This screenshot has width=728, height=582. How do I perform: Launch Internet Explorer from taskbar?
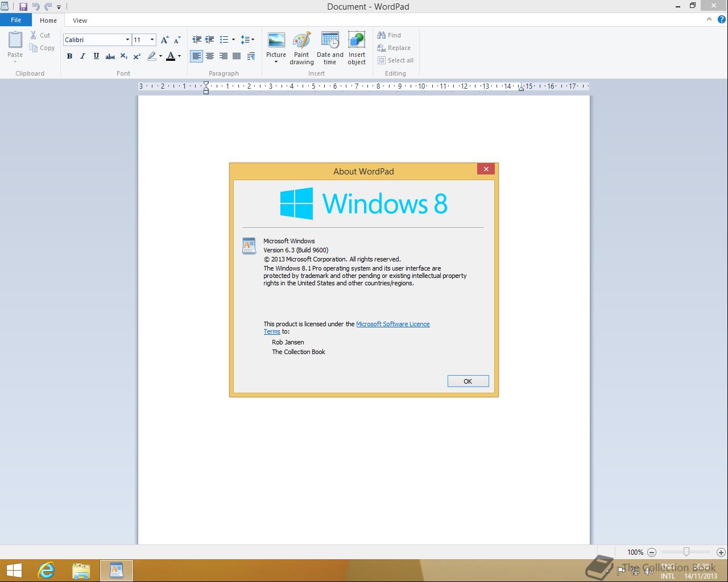coord(46,571)
